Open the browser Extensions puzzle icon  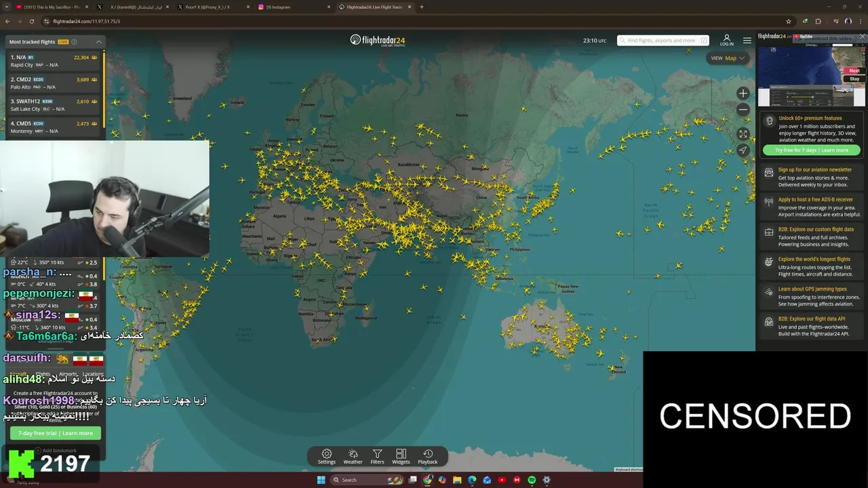818,21
